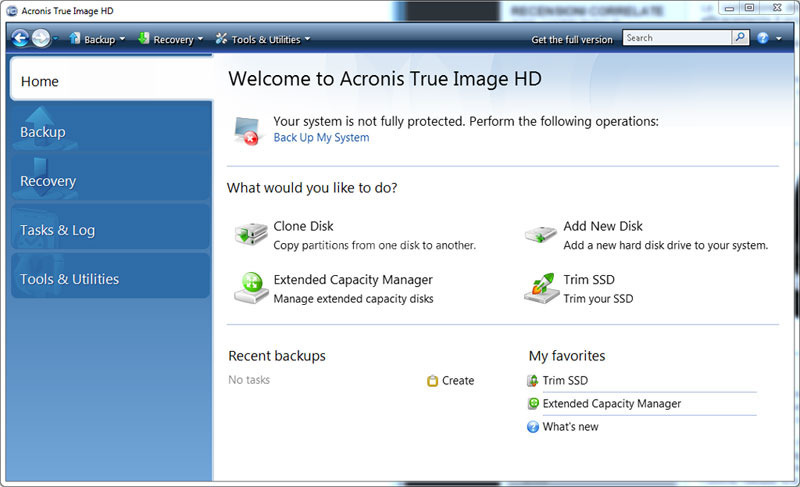
Task: Click 'Copy partitions from one disk to another.' text
Action: [374, 245]
